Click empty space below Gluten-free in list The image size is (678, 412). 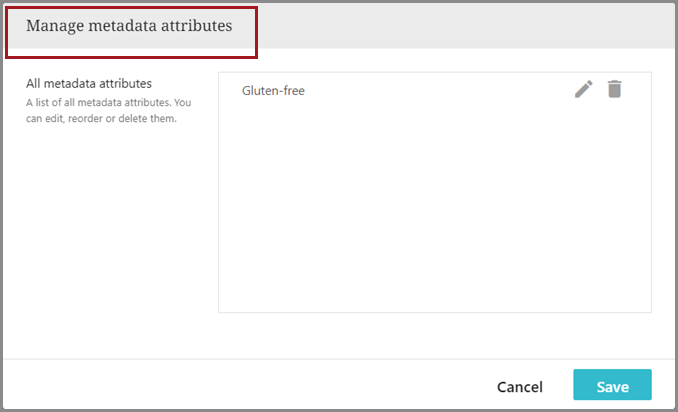coord(434,200)
